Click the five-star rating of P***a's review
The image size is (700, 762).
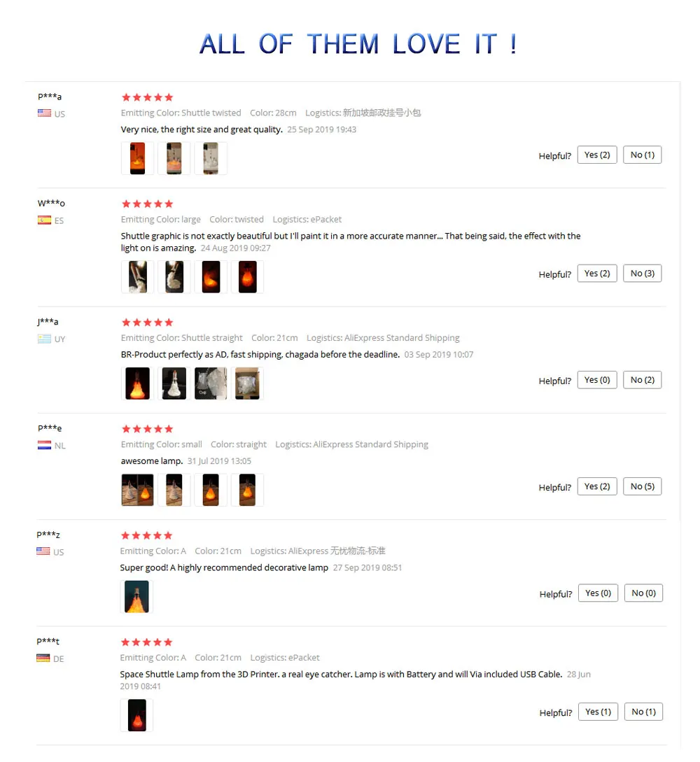[x=147, y=98]
